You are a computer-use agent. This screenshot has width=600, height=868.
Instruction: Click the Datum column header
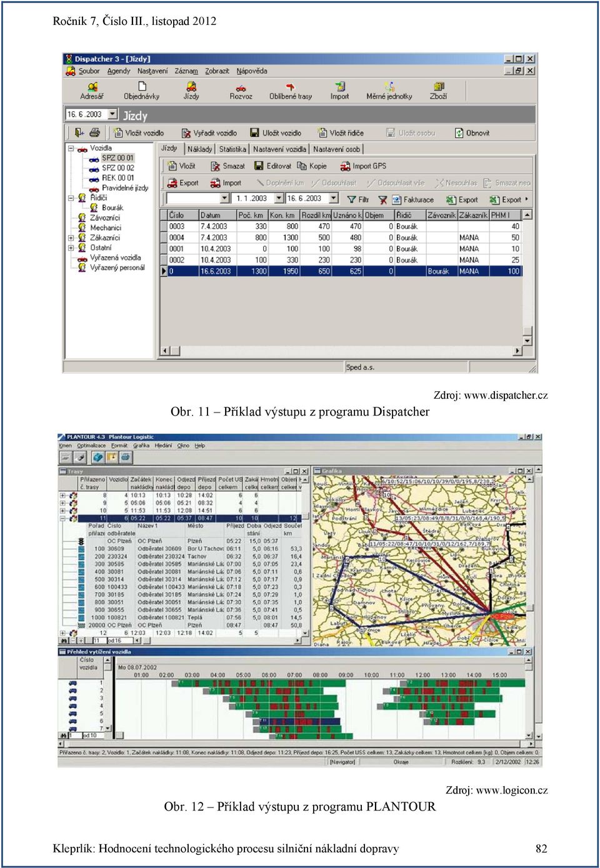click(217, 215)
